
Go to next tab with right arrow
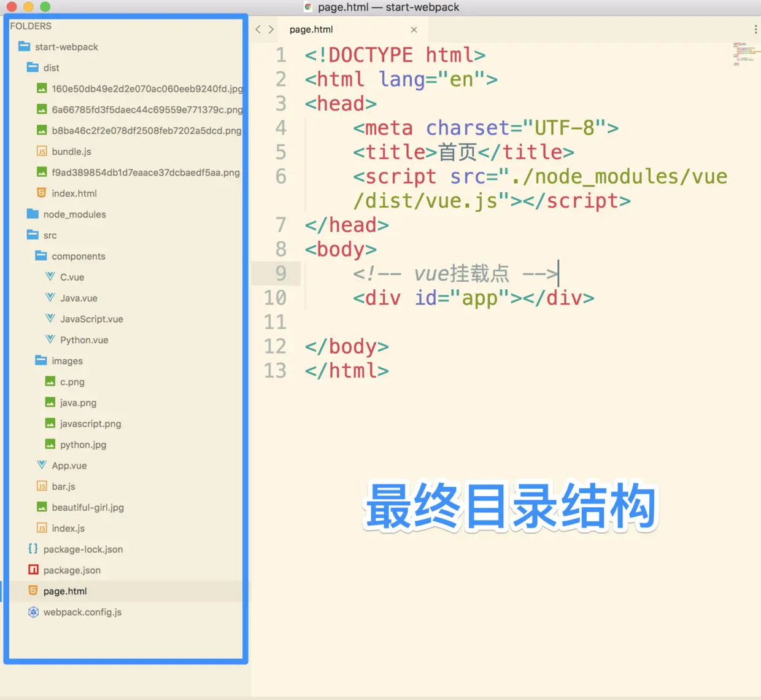(x=271, y=29)
